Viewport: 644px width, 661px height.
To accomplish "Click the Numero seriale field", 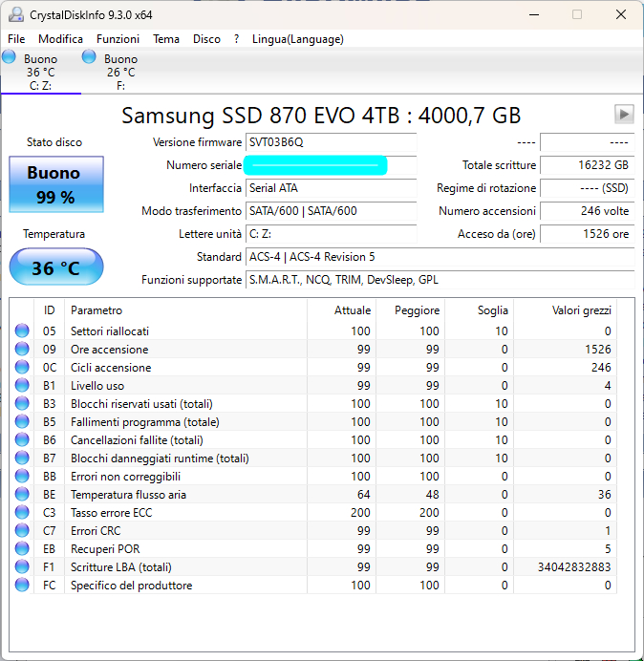I will point(331,165).
